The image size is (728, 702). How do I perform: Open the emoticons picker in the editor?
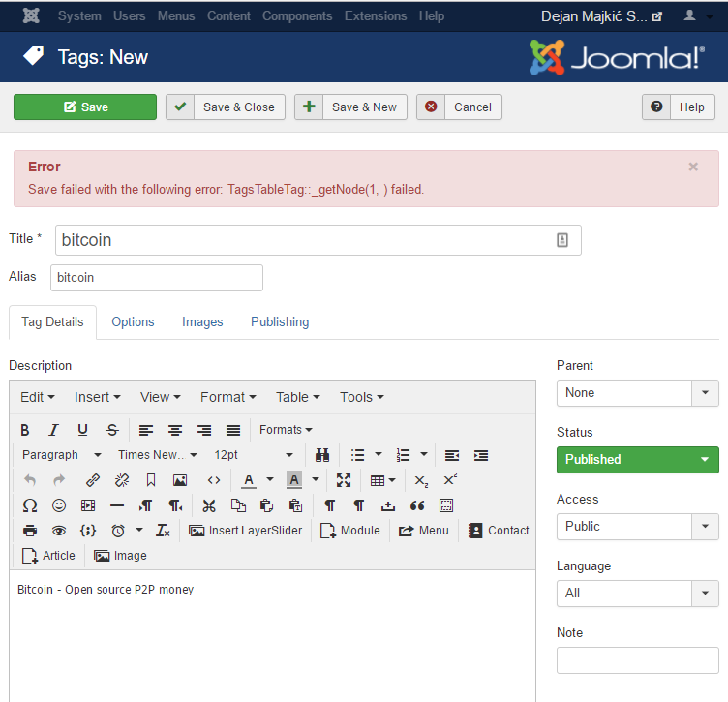(59, 505)
